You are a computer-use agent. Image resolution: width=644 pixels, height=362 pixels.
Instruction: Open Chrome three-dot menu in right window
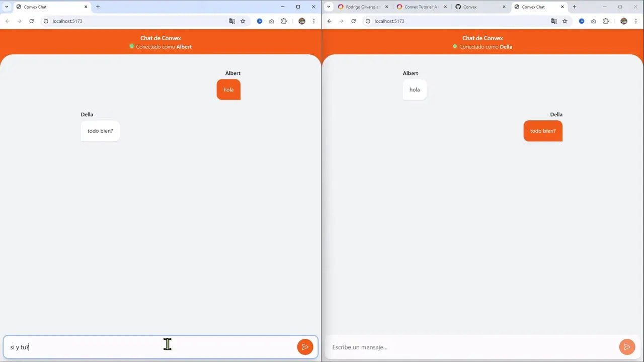pyautogui.click(x=636, y=21)
